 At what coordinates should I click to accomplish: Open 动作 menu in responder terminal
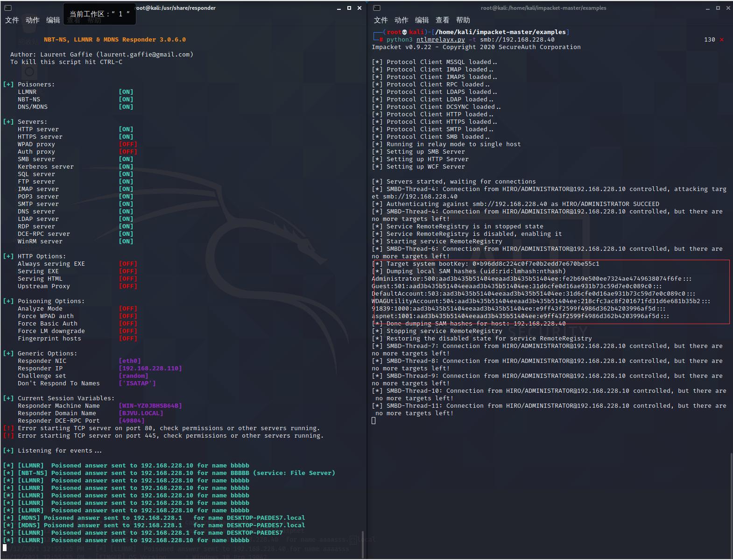pos(32,20)
